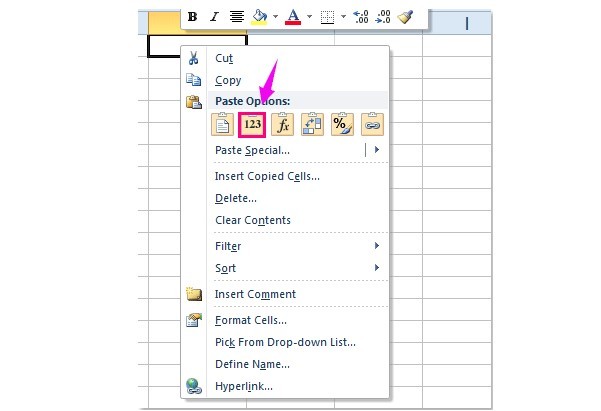Apply the red font color button
Viewport: 601px width, 411px height.
coord(293,17)
